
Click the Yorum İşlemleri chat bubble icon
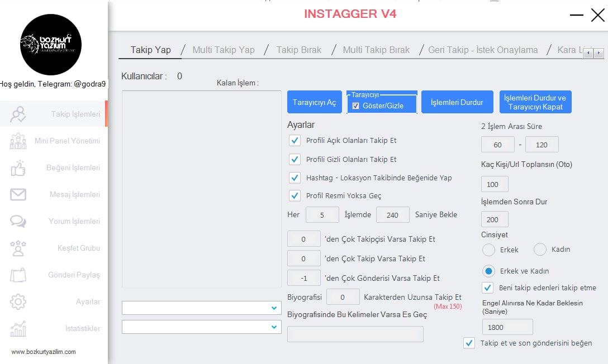[x=18, y=221]
